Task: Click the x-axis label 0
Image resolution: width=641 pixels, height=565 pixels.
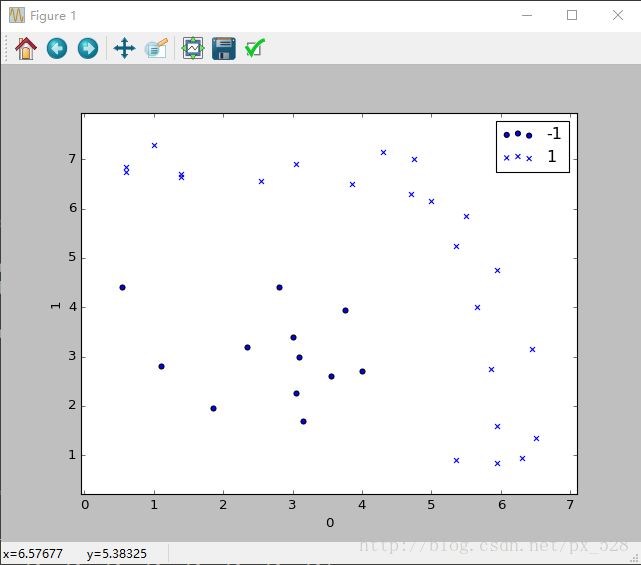Action: (330, 523)
